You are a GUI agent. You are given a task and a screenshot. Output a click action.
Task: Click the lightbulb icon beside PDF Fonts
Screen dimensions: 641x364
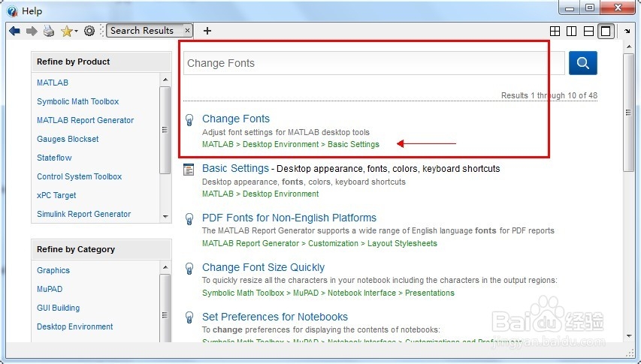pos(189,218)
